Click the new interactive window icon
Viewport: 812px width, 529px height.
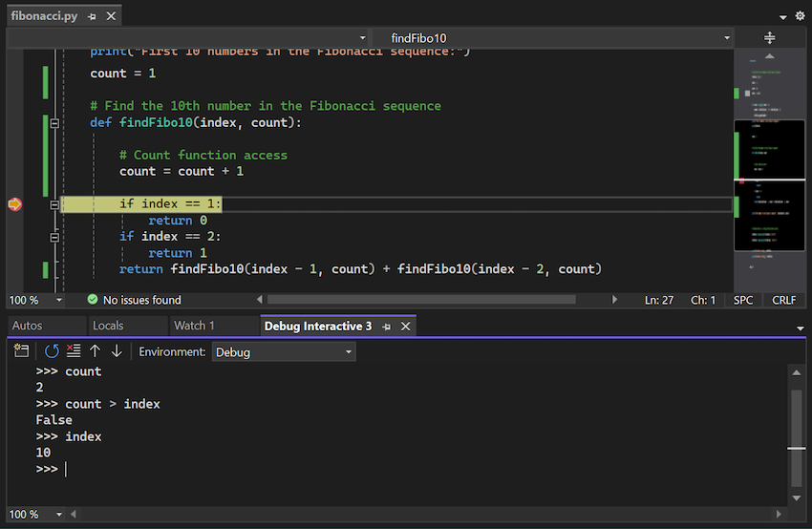click(21, 351)
